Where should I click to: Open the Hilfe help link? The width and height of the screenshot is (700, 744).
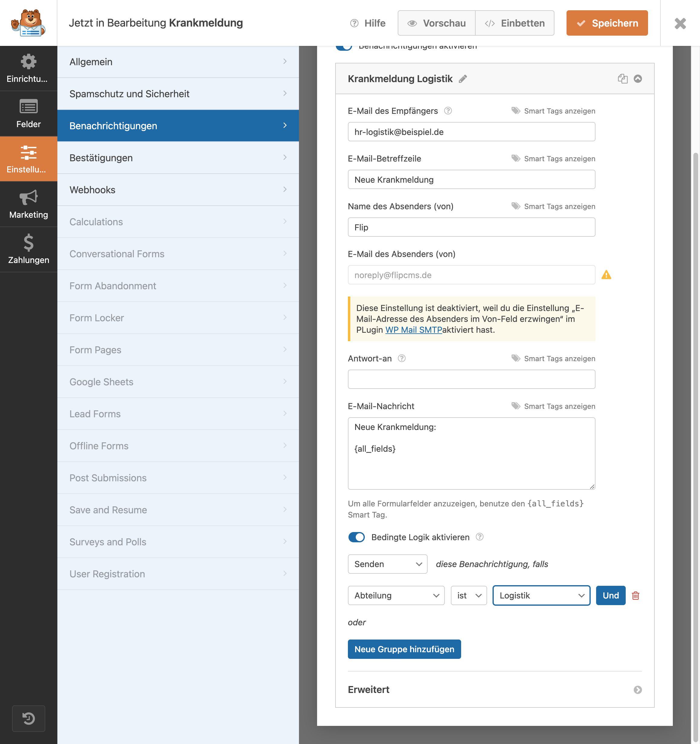click(x=368, y=23)
